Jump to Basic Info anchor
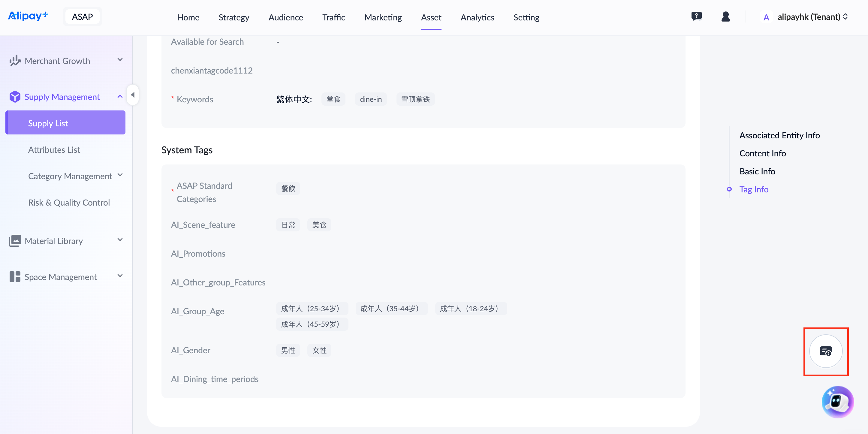This screenshot has height=434, width=868. (x=757, y=171)
